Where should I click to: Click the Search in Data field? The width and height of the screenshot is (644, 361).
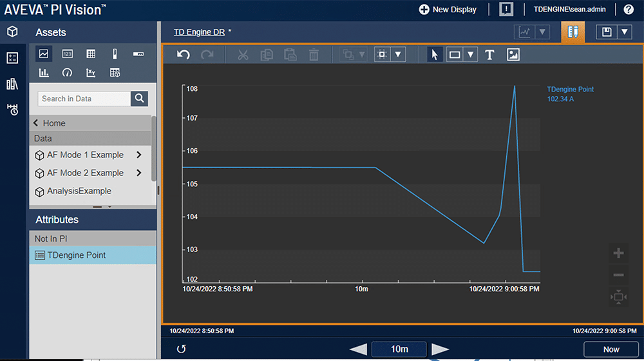[x=85, y=99]
